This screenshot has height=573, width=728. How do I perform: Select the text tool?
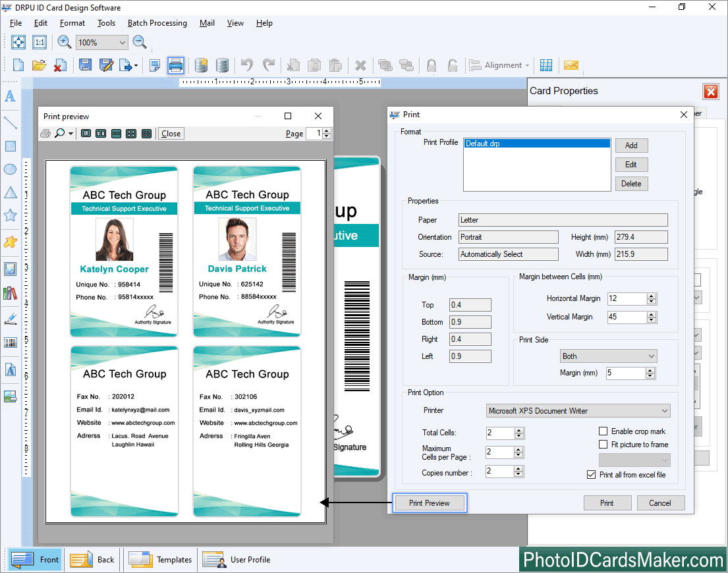[x=10, y=97]
